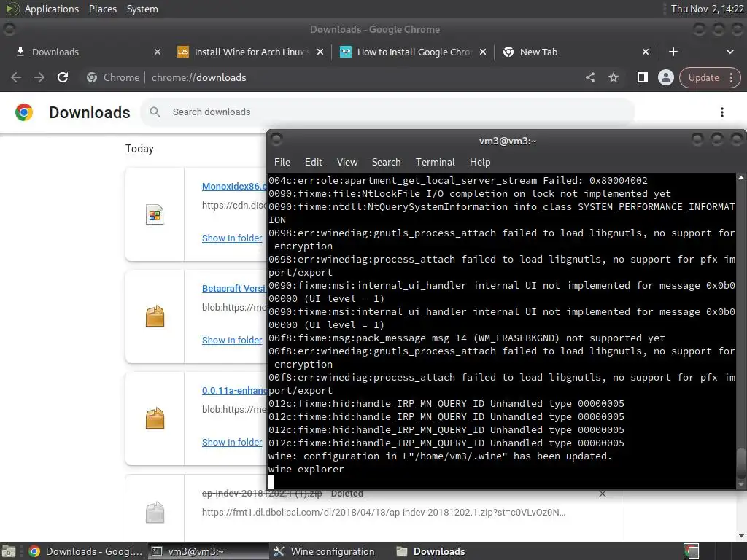The width and height of the screenshot is (747, 560).
Task: Click the show desktop icon in taskbar
Action: (x=9, y=551)
